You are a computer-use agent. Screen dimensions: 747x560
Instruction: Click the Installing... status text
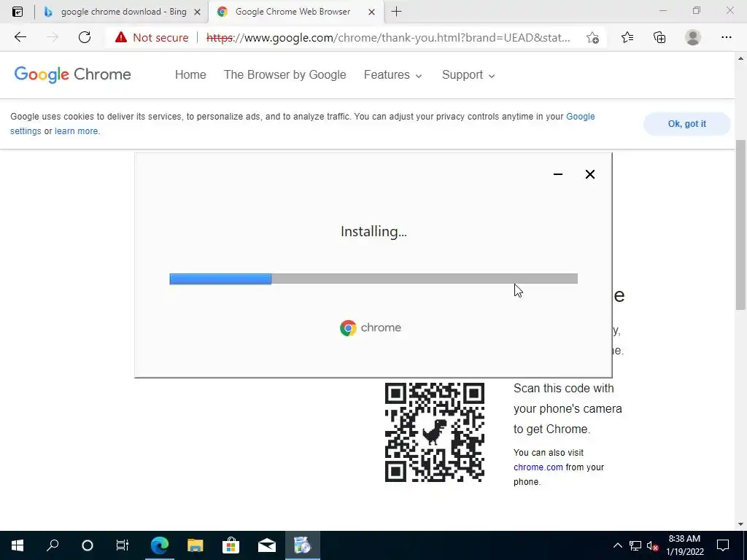pos(373,231)
